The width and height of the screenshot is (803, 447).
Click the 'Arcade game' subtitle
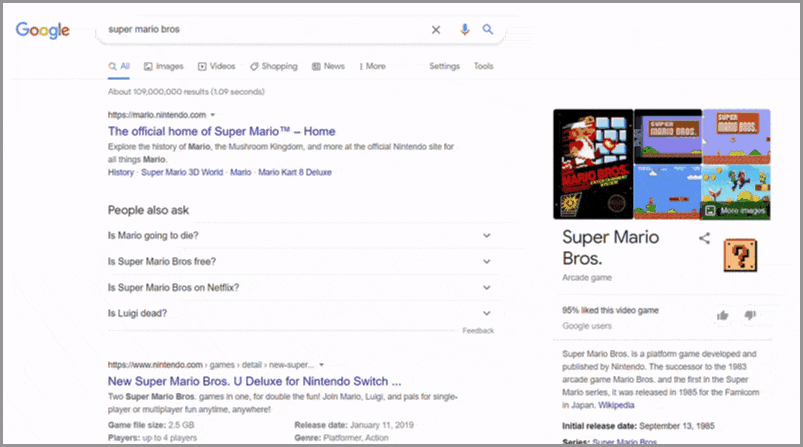click(x=587, y=278)
